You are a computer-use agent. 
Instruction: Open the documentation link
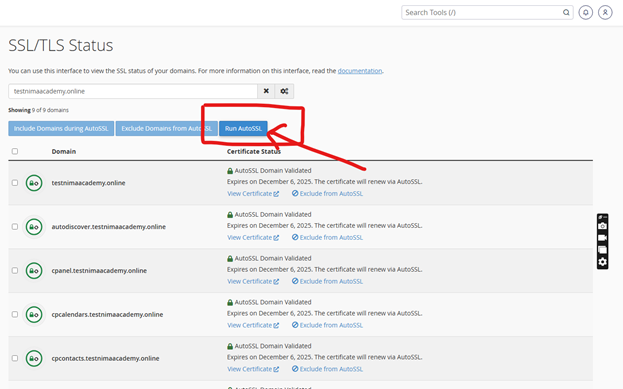coord(360,71)
